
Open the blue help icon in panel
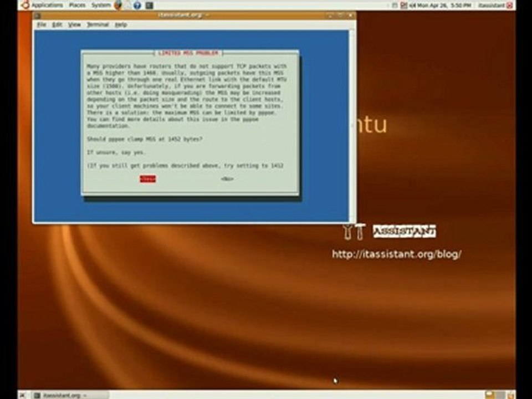click(x=137, y=5)
